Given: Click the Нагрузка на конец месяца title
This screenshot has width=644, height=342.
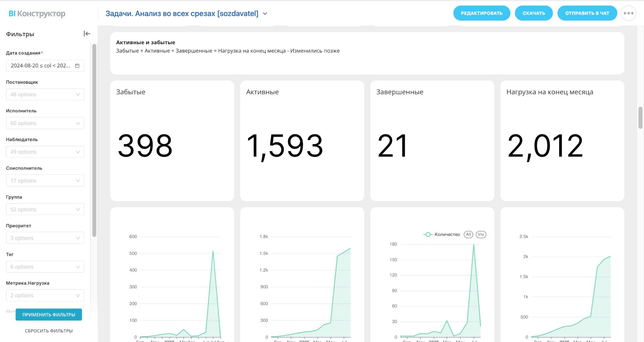Looking at the screenshot, I should tap(550, 92).
